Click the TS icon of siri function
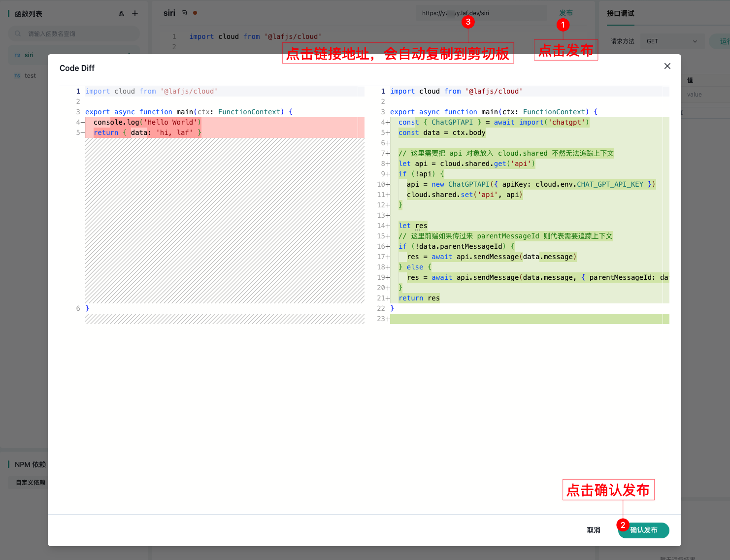Screen dimensions: 730x560 (17, 56)
